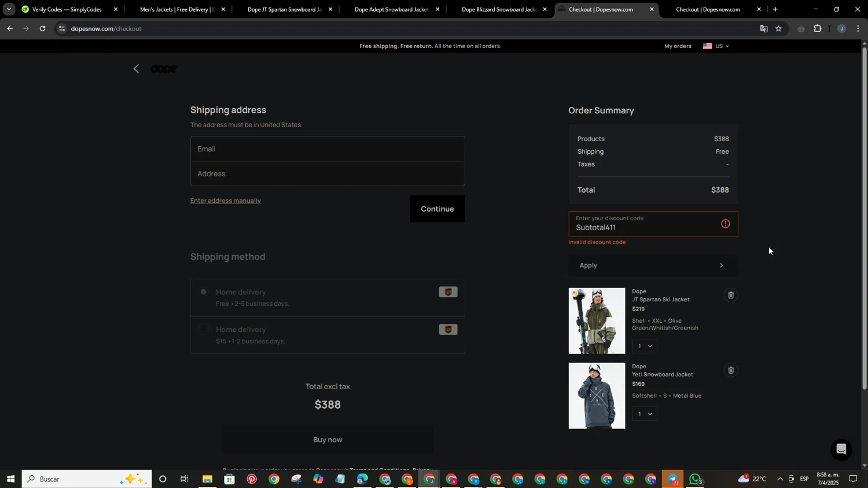Open the live chat support bubble
Viewport: 868px width, 488px height.
841,449
